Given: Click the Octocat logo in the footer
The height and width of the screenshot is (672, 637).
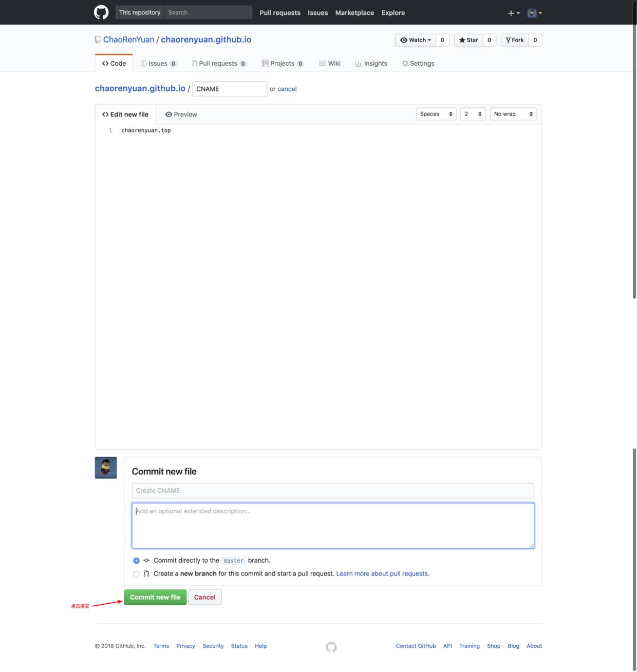Looking at the screenshot, I should pos(331,647).
